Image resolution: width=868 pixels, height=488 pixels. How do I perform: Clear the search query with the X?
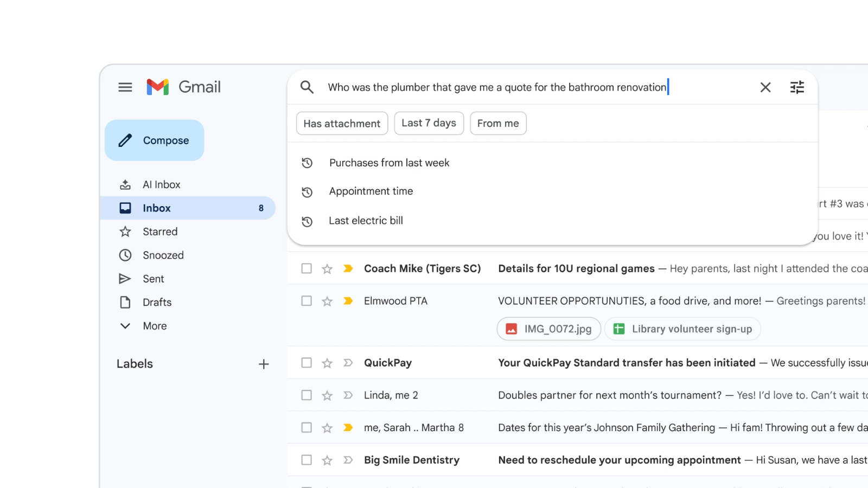click(x=765, y=87)
